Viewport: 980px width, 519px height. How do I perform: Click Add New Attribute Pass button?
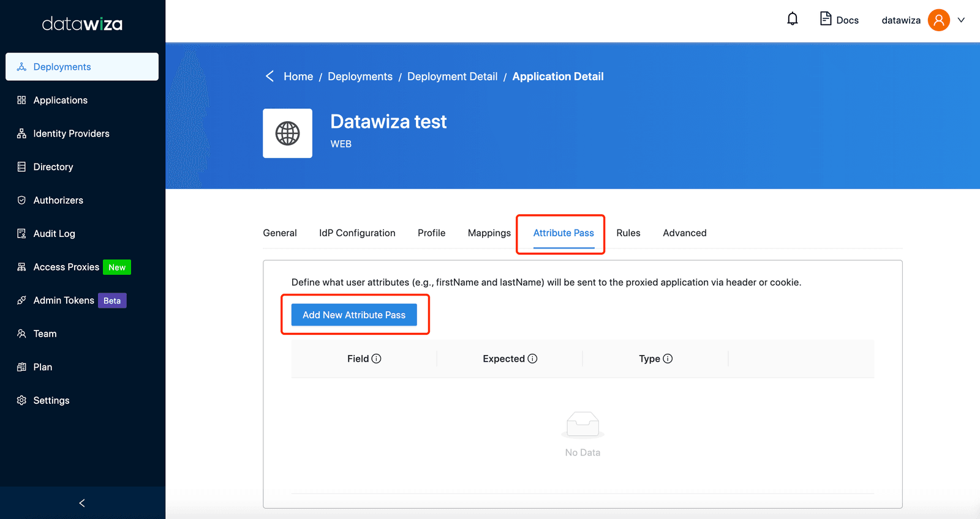tap(354, 315)
